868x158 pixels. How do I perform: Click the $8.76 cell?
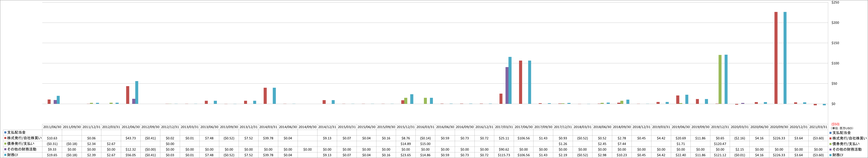pyautogui.click(x=406, y=138)
